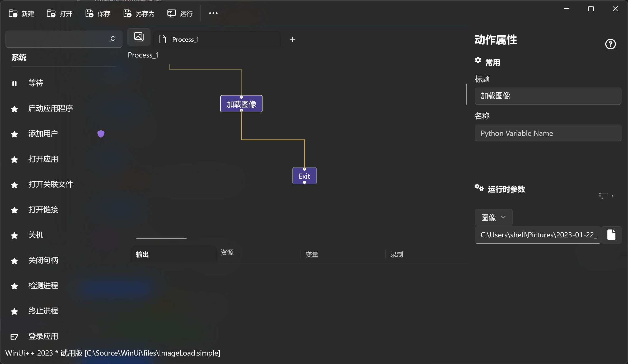Click the image view icon tab
The image size is (628, 364).
point(139,37)
